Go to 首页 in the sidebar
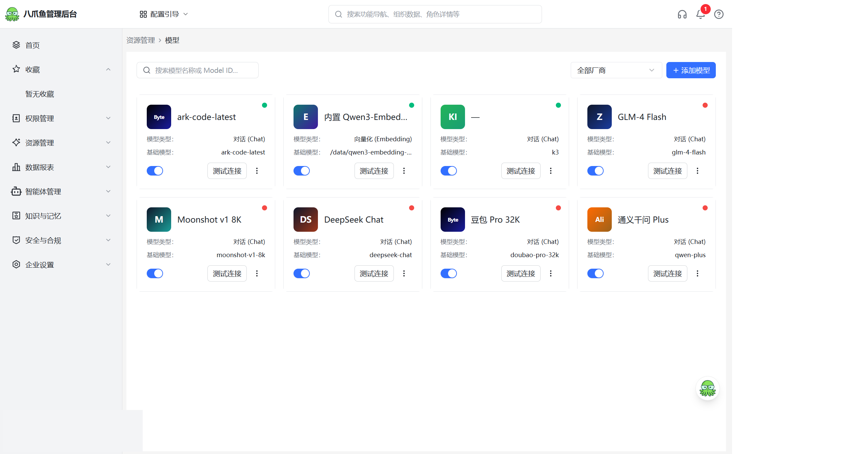The width and height of the screenshot is (868, 454). [61, 45]
